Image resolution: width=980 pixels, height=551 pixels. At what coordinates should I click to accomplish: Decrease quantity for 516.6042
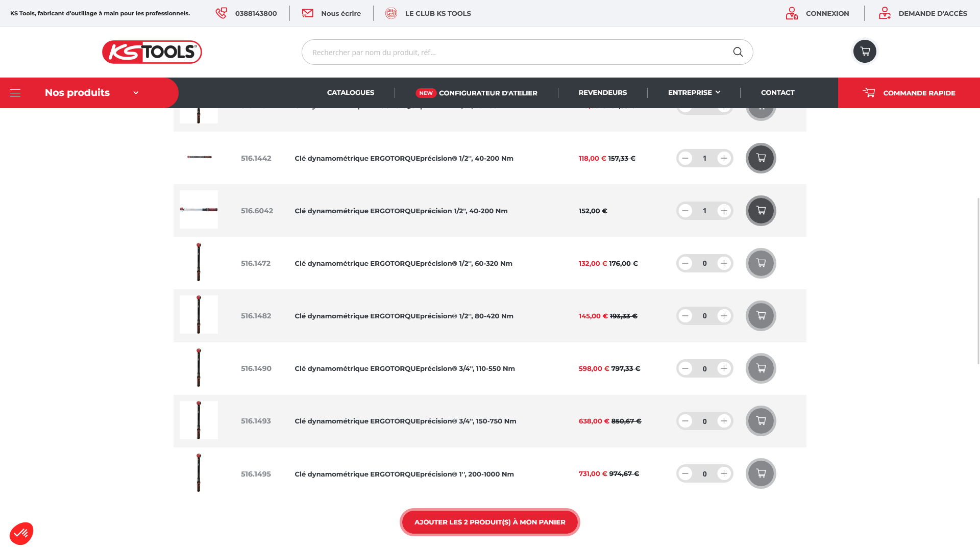click(x=685, y=211)
